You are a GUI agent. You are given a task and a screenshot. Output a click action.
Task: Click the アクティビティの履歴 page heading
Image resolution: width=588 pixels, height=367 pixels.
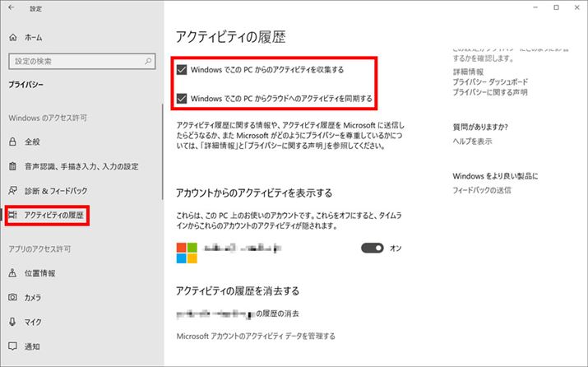231,37
